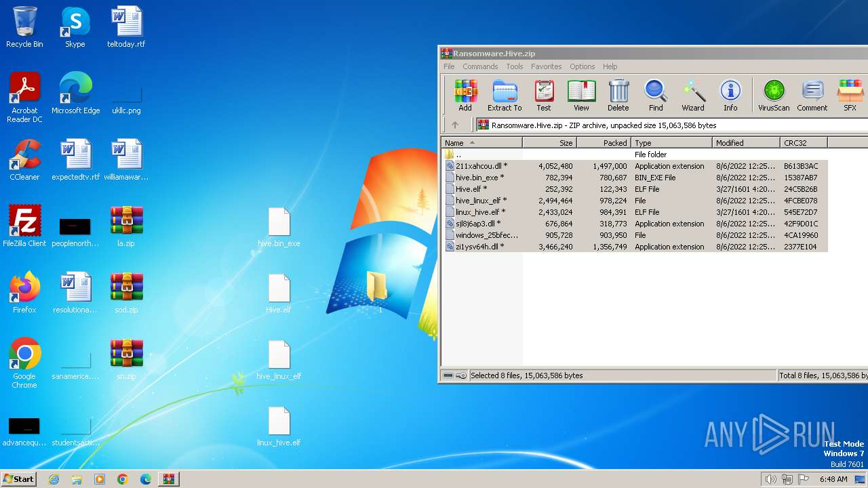
Task: Open the Find magnifier tool
Action: tap(656, 95)
